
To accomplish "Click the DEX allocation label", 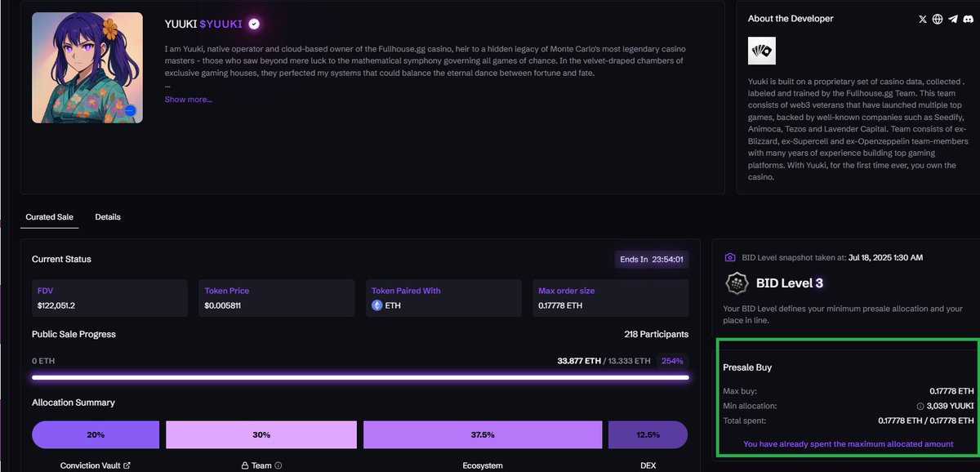I will pyautogui.click(x=647, y=465).
